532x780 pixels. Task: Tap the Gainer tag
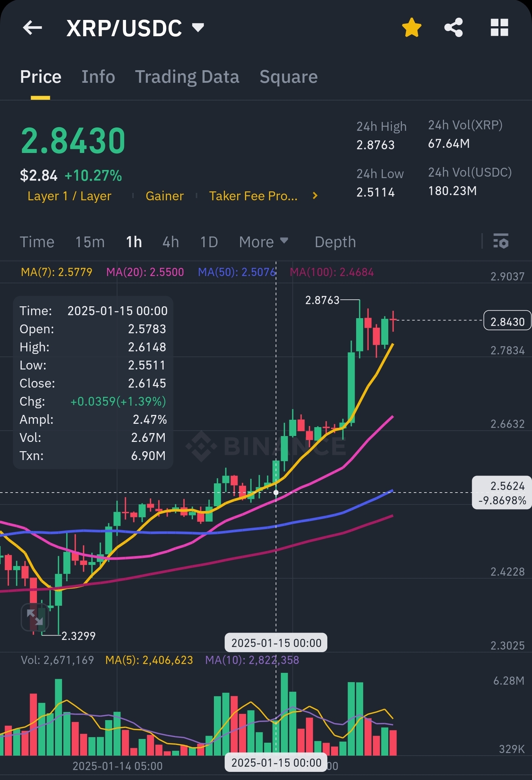(x=165, y=196)
